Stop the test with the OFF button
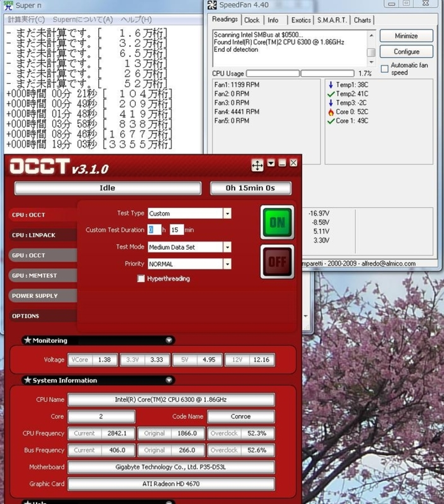Image resolution: width=444 pixels, height=504 pixels. point(277,262)
